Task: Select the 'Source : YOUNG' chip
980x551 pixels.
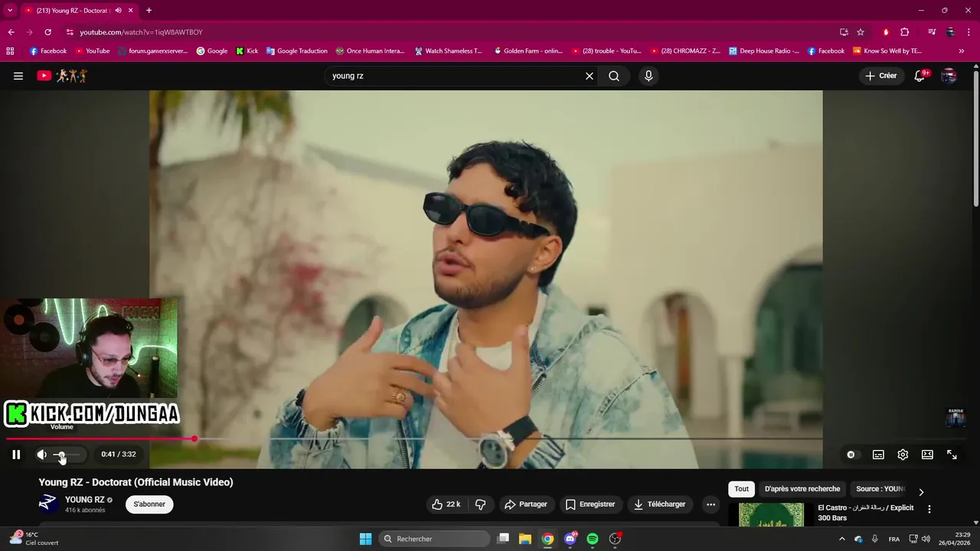Action: point(880,489)
